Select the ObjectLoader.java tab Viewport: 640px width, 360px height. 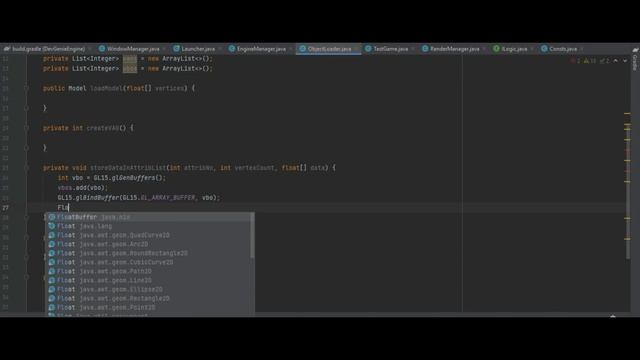(329, 49)
